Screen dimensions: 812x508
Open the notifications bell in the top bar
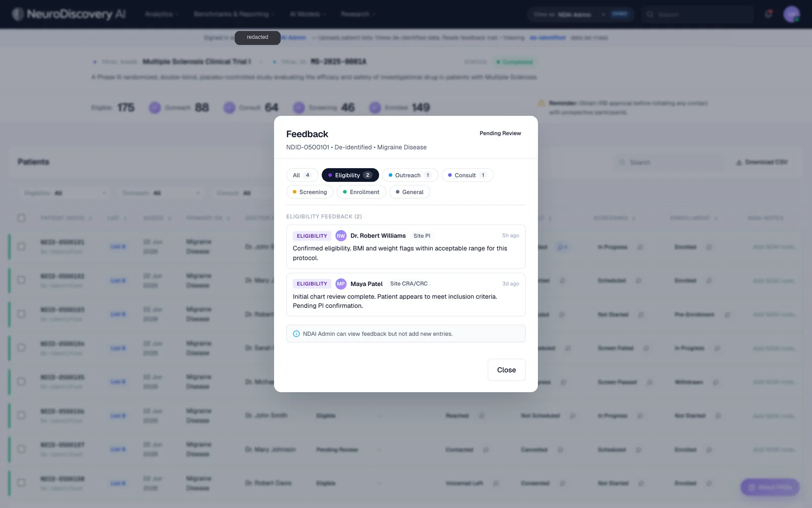click(768, 14)
